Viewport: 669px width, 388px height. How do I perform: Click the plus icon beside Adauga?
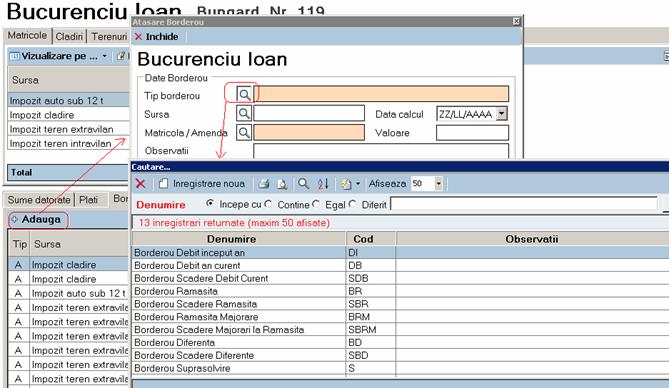(15, 219)
